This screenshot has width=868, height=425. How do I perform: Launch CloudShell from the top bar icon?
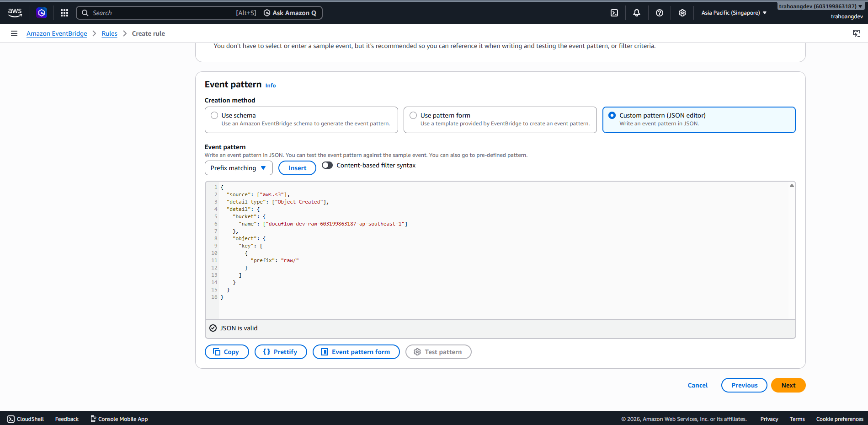614,13
